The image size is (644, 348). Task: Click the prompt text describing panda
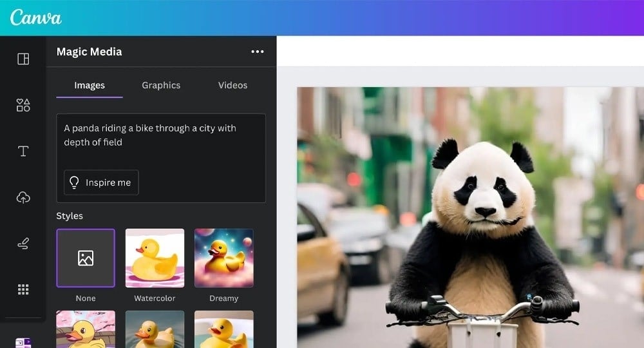pyautogui.click(x=150, y=135)
